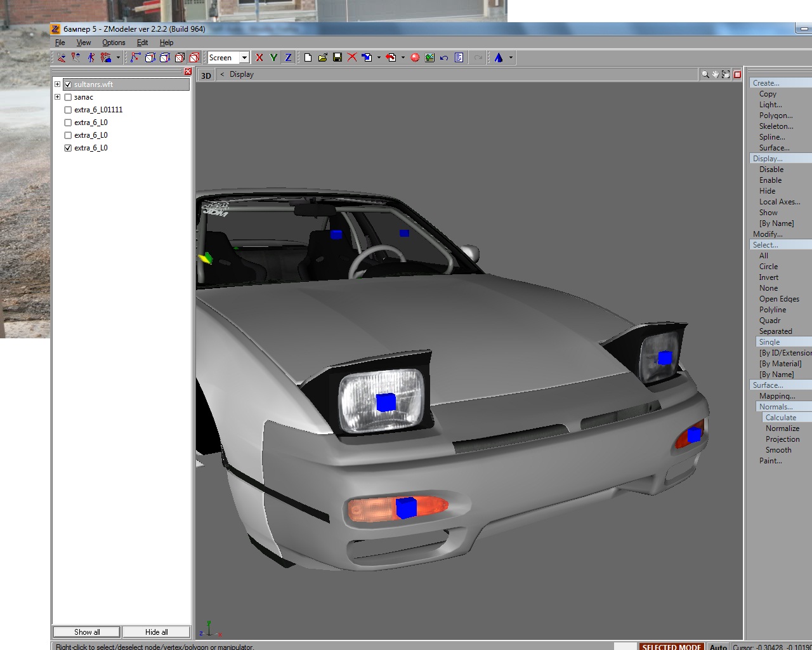Image resolution: width=812 pixels, height=650 pixels.
Task: Select the vertices level tool icon
Action: click(135, 57)
